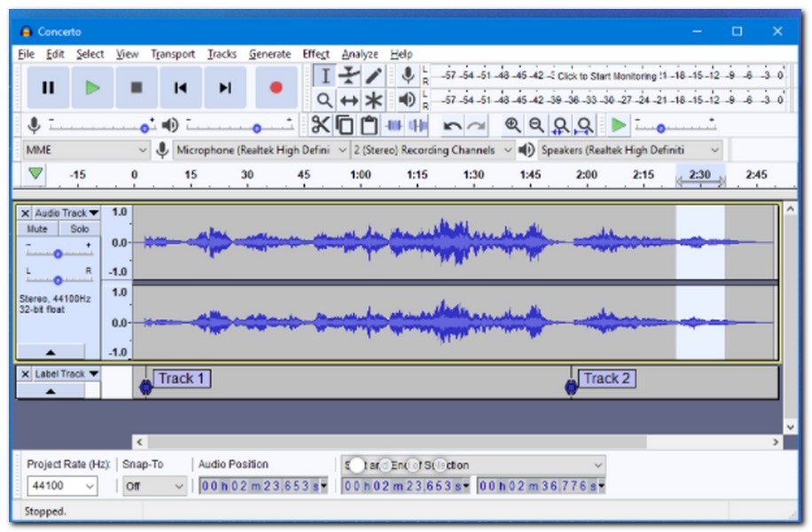This screenshot has width=812, height=532.
Task: Select the Time Shift tool
Action: 348,100
